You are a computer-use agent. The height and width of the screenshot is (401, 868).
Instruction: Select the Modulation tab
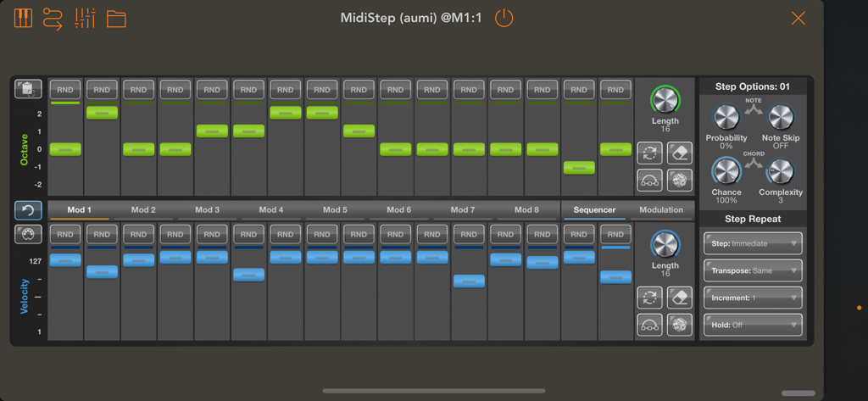pyautogui.click(x=661, y=210)
